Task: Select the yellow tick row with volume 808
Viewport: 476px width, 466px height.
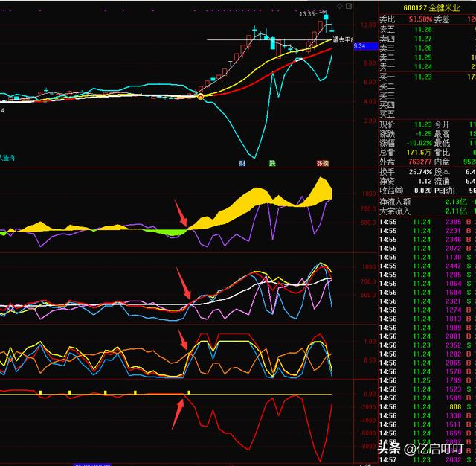Action: tap(427, 406)
